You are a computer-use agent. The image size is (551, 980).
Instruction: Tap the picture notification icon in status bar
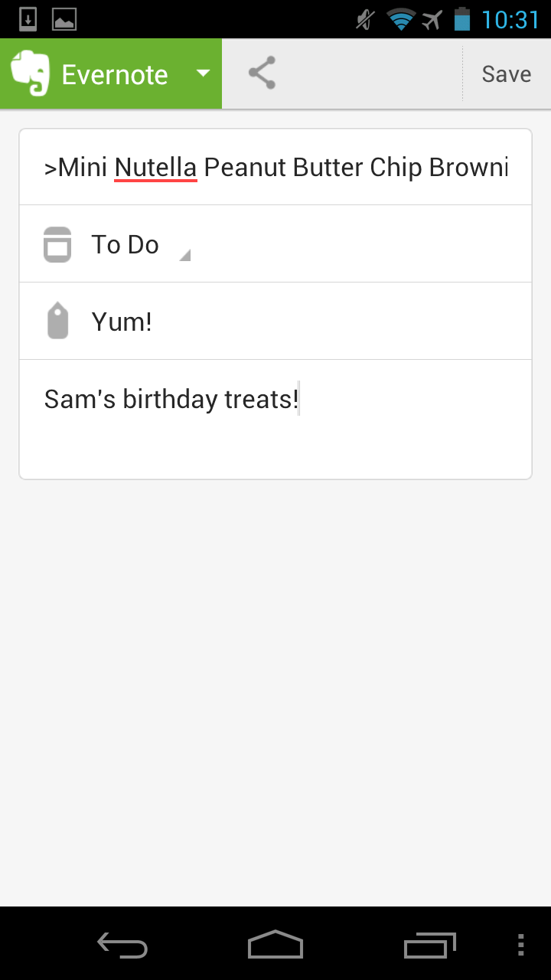tap(64, 19)
